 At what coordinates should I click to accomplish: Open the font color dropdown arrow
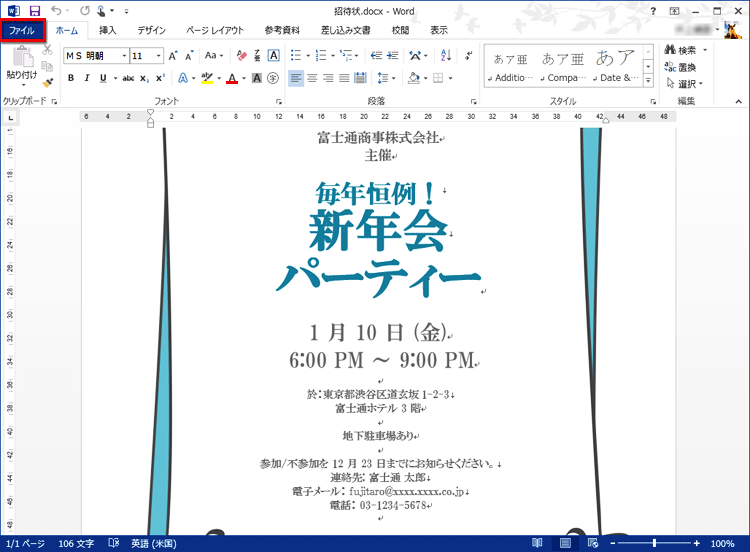(244, 78)
